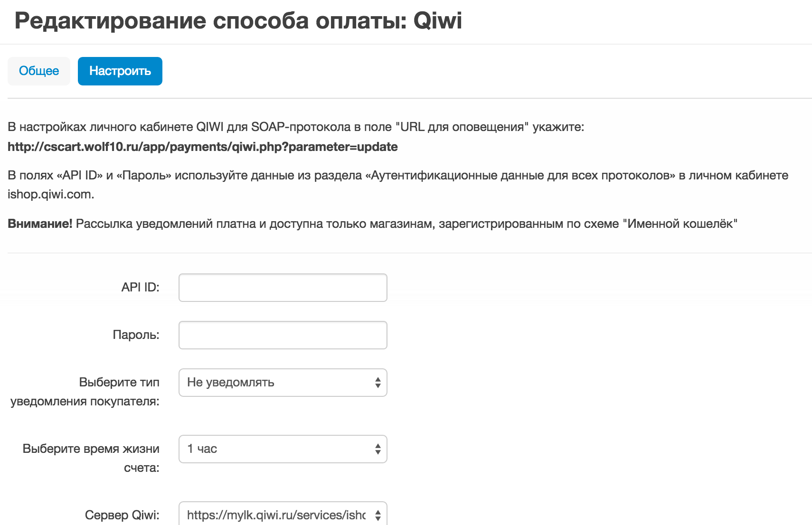This screenshot has width=812, height=525.
Task: Click the bold Внимание! warning text
Action: (x=40, y=224)
